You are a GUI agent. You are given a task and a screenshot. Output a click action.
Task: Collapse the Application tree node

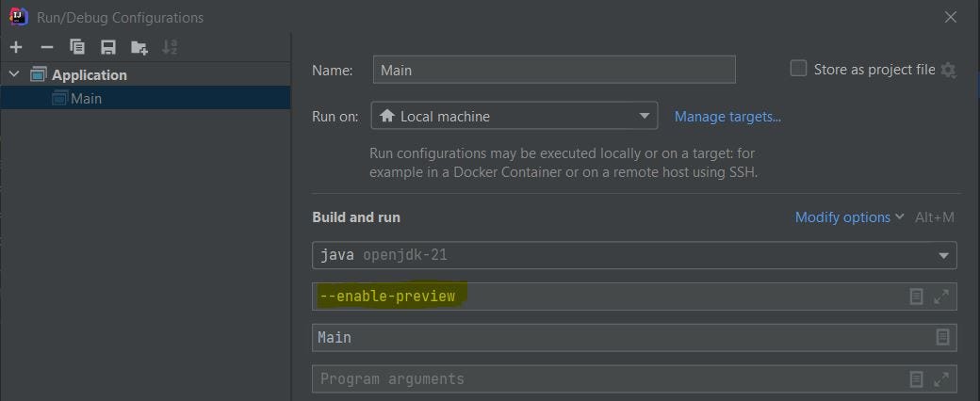[x=14, y=74]
